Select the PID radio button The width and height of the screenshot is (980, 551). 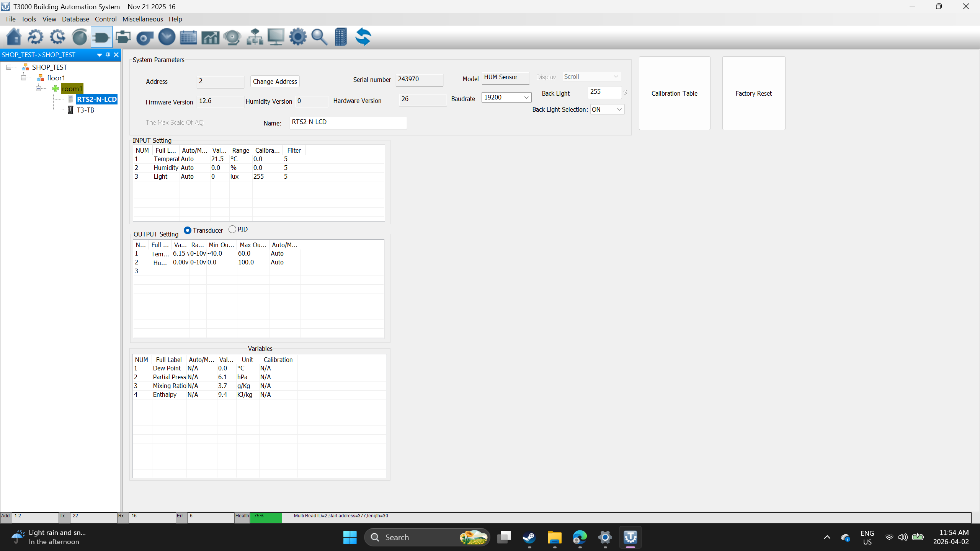click(x=232, y=229)
